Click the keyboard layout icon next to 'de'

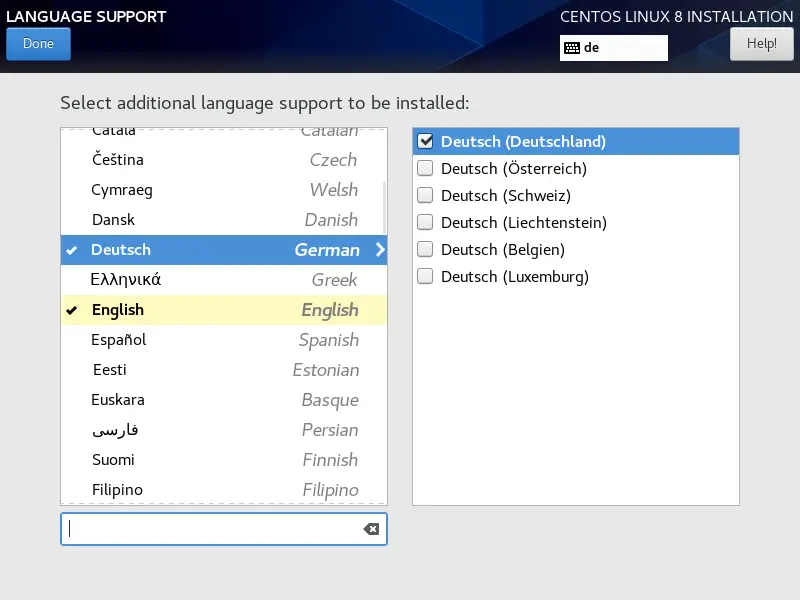(x=572, y=48)
